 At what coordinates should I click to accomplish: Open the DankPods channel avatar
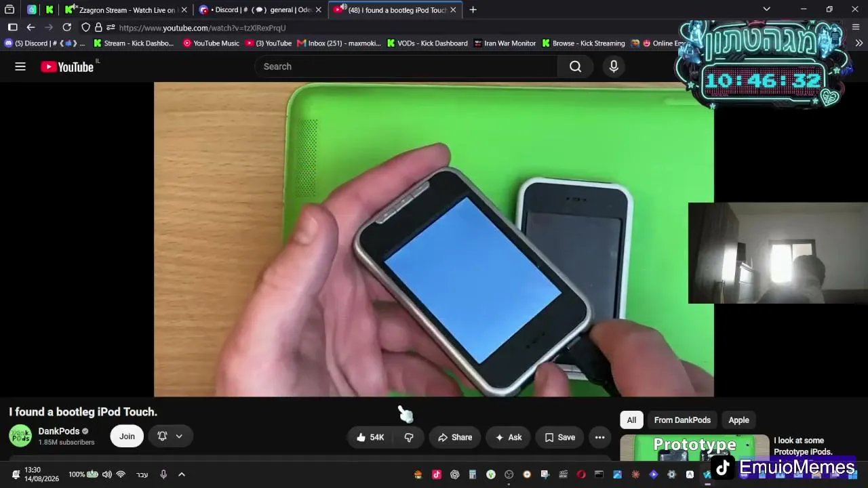[20, 436]
